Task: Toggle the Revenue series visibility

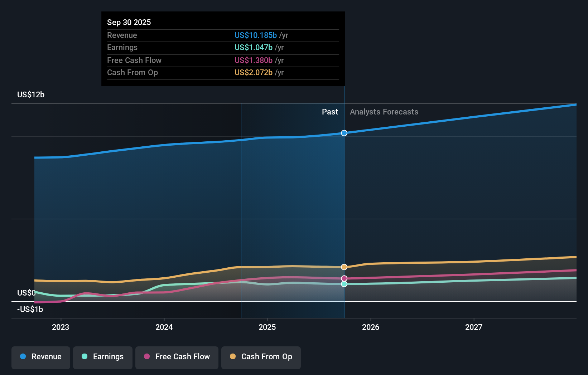Action: pyautogui.click(x=40, y=357)
